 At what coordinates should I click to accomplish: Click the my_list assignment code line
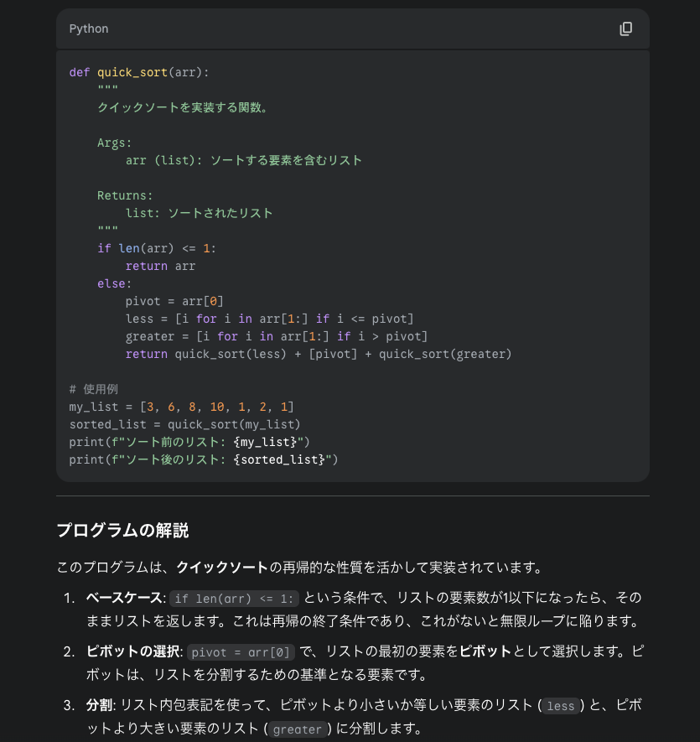tap(181, 407)
